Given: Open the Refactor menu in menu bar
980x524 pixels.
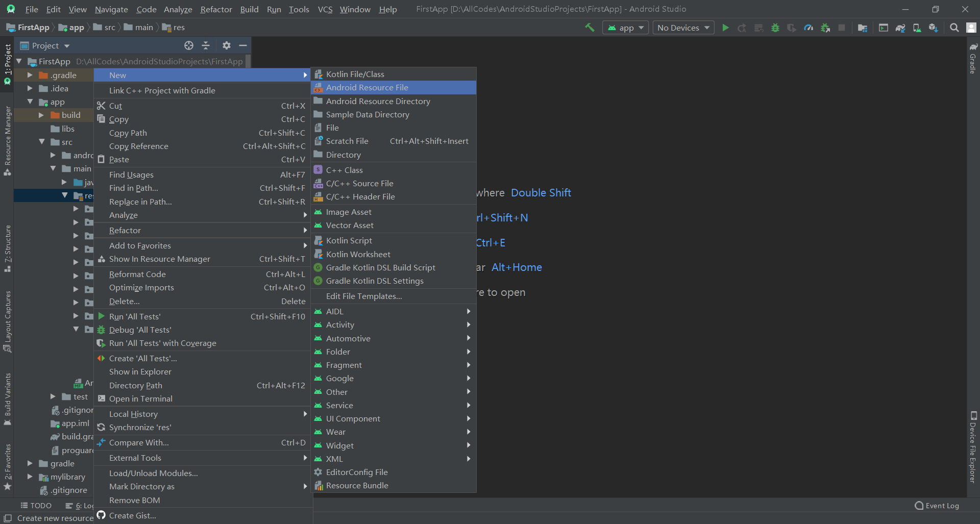Looking at the screenshot, I should (216, 9).
